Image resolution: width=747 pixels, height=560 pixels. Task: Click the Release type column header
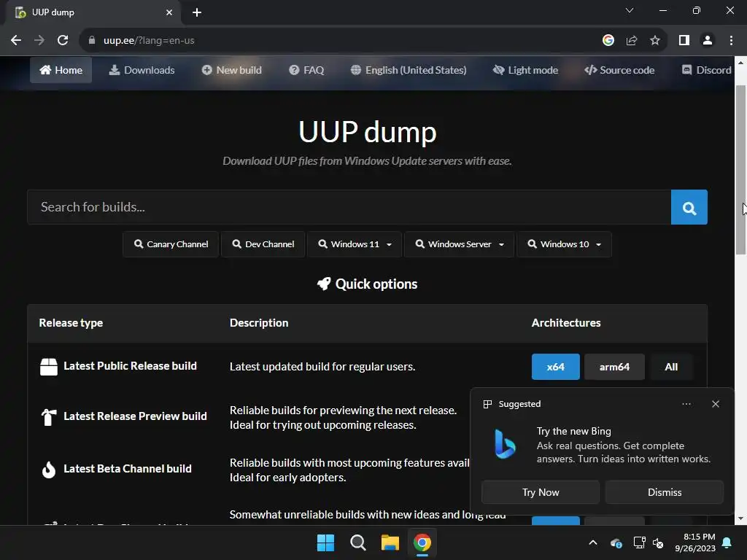point(71,323)
